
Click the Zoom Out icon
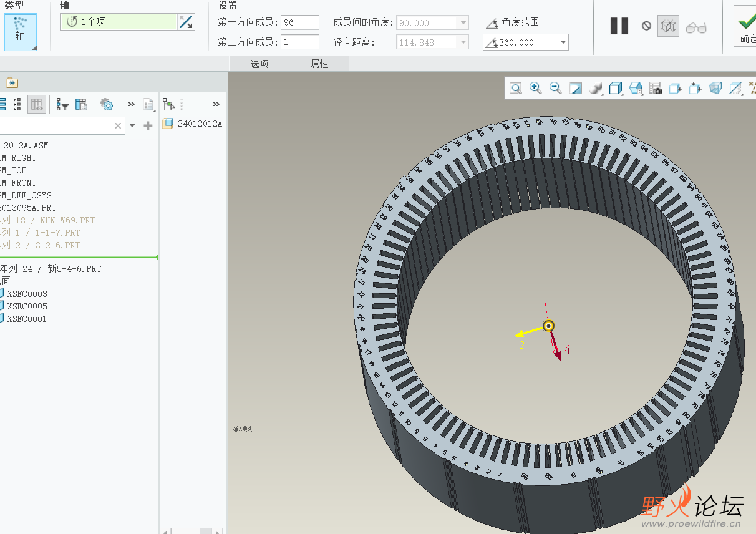[555, 88]
